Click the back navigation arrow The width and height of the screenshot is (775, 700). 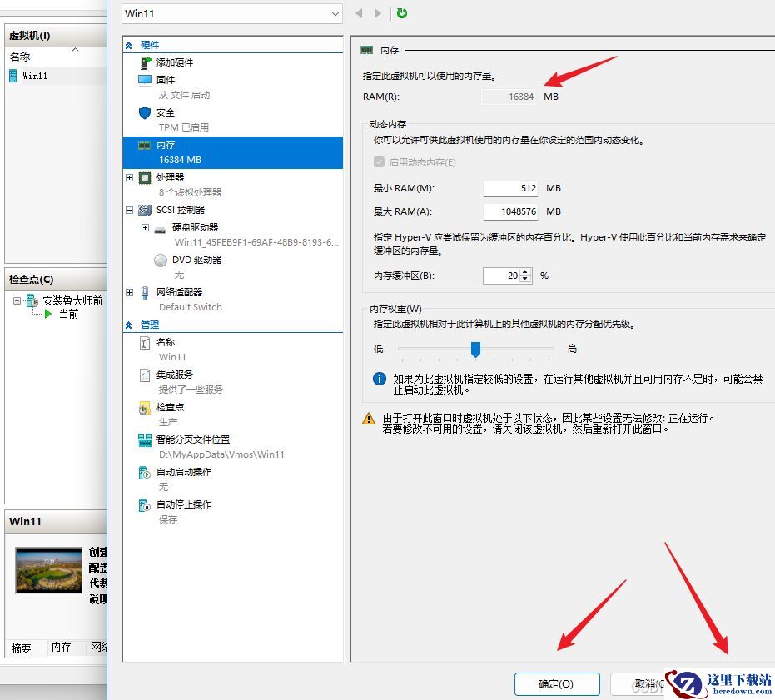click(x=359, y=13)
